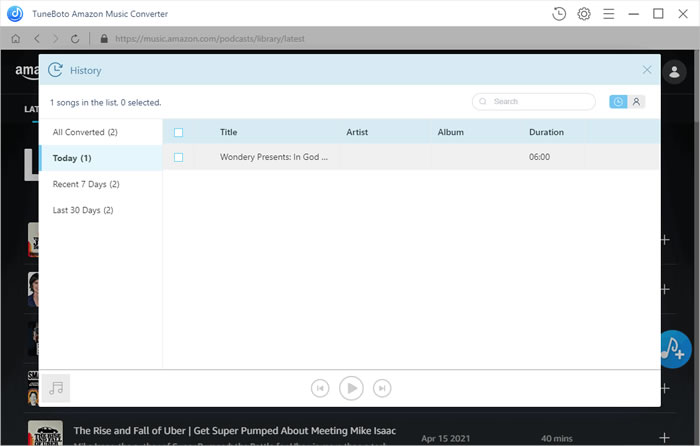
Task: Click the Rise and Fall of Uber thumbnail
Action: tap(45, 433)
